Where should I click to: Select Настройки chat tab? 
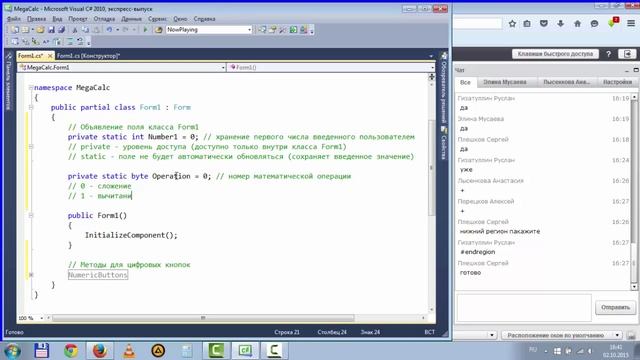click(x=618, y=82)
